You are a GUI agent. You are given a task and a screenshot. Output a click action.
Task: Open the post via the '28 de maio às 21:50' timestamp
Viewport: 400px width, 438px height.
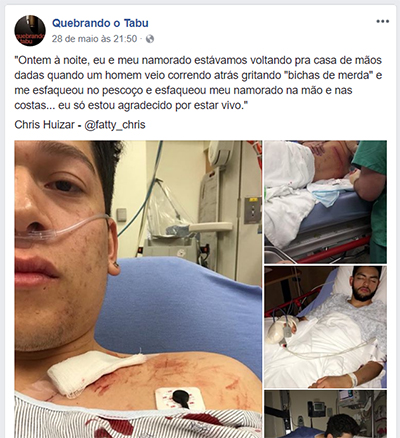[x=94, y=39]
